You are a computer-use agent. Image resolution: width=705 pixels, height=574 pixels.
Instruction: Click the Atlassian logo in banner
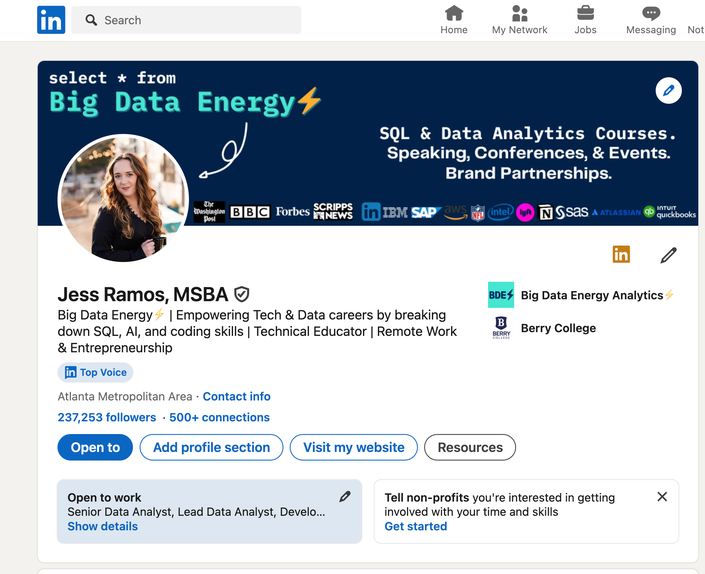[616, 212]
